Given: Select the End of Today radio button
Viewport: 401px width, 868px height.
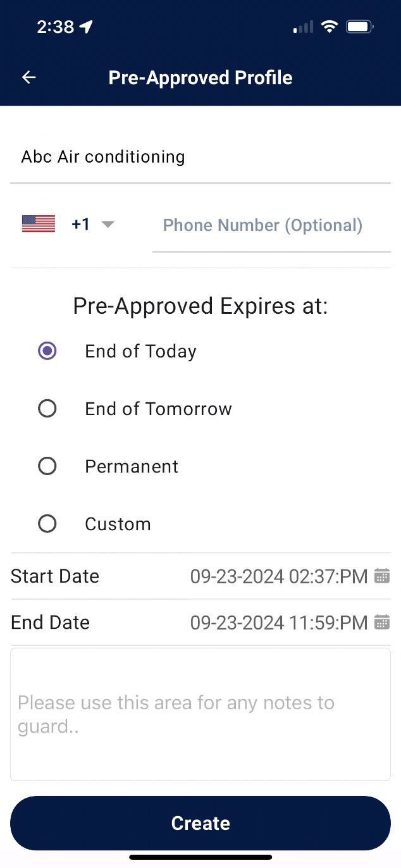Looking at the screenshot, I should pyautogui.click(x=47, y=351).
